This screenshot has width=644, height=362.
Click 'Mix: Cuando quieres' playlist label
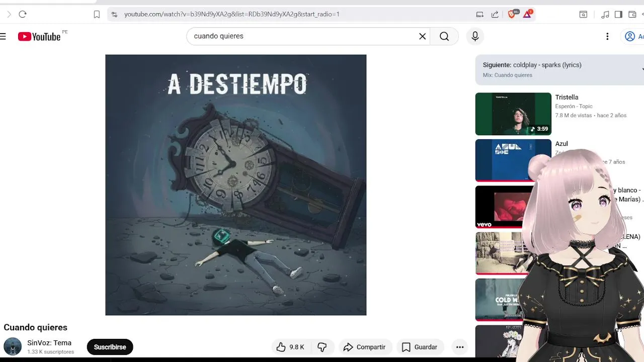coord(508,75)
